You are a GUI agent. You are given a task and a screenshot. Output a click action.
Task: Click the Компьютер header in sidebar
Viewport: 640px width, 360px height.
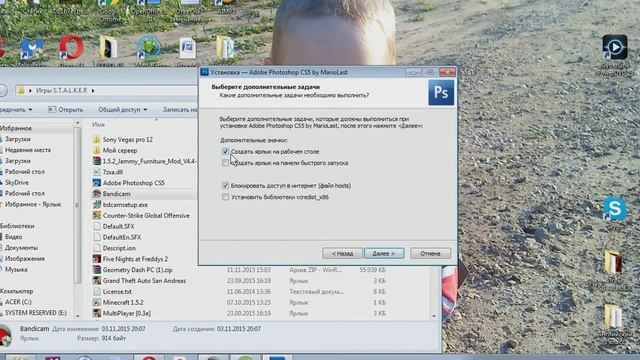tap(17, 291)
